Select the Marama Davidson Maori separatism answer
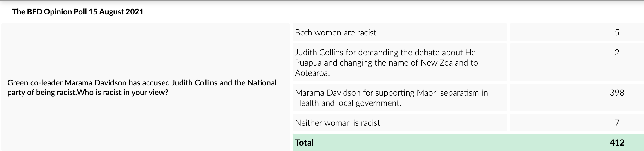This screenshot has height=151, width=644. coord(391,98)
